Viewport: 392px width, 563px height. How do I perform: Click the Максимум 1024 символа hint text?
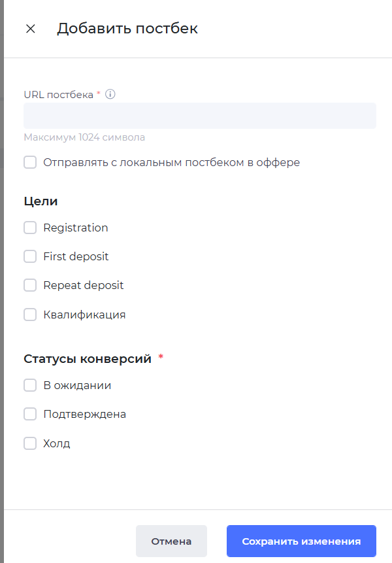(x=84, y=137)
